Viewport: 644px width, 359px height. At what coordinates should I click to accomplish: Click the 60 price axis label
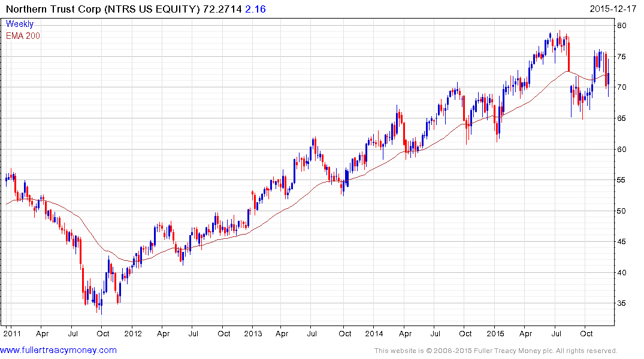[622, 149]
